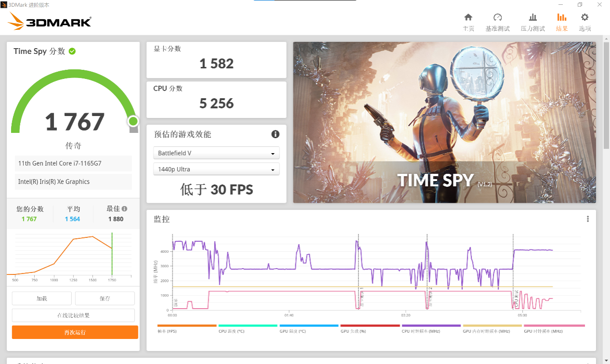Go to 基准测试 benchmarks section
This screenshot has width=610, height=364.
498,23
